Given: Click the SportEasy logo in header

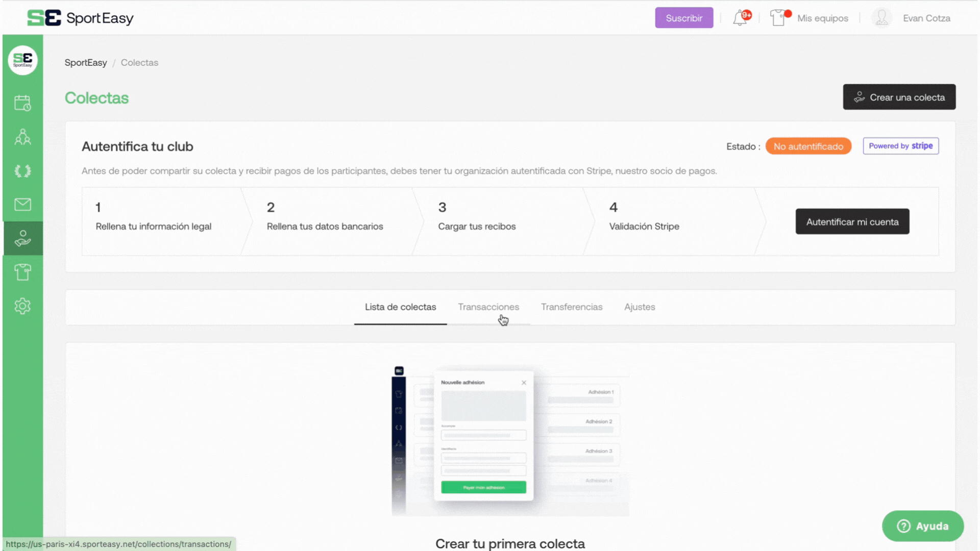Looking at the screenshot, I should [x=80, y=18].
